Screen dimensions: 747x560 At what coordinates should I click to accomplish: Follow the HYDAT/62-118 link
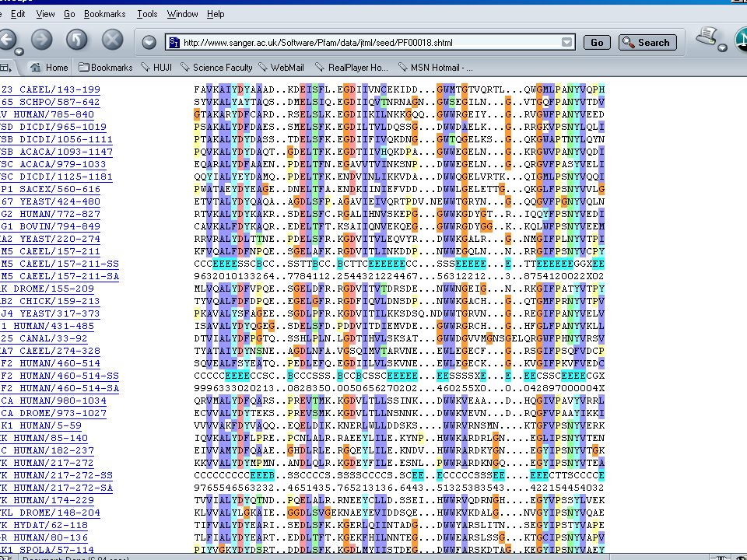[x=44, y=525]
